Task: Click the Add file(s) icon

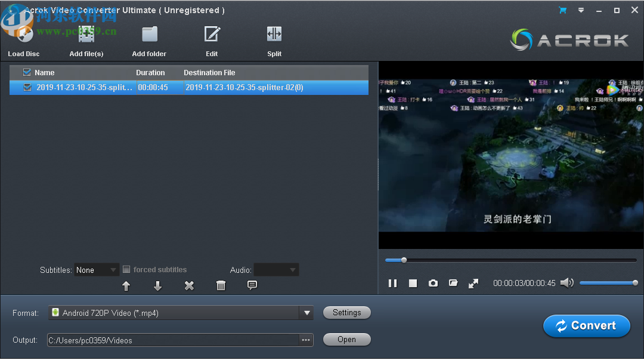Action: [x=86, y=34]
